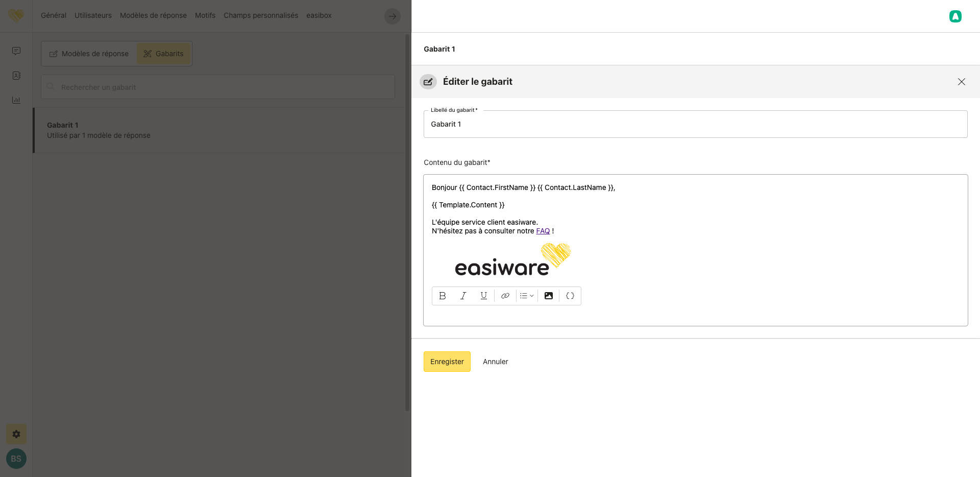Expand the list style dropdown
Image resolution: width=980 pixels, height=477 pixels.
[x=527, y=296]
